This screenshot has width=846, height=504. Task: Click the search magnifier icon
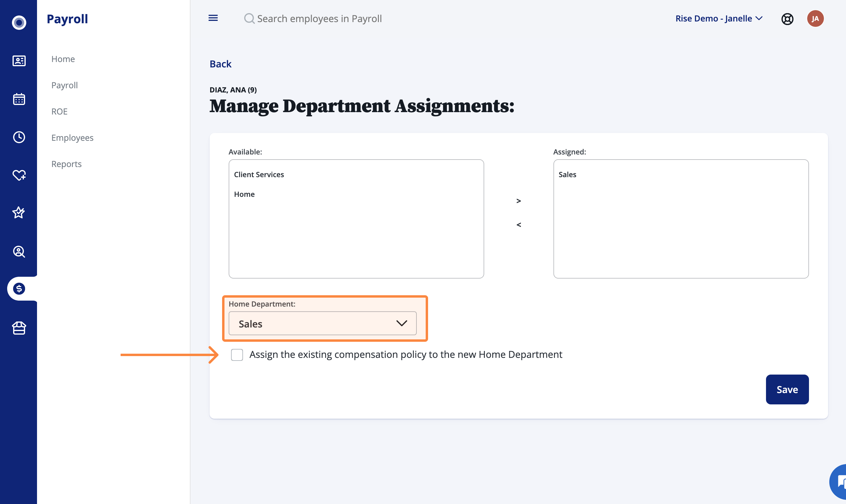coord(249,18)
